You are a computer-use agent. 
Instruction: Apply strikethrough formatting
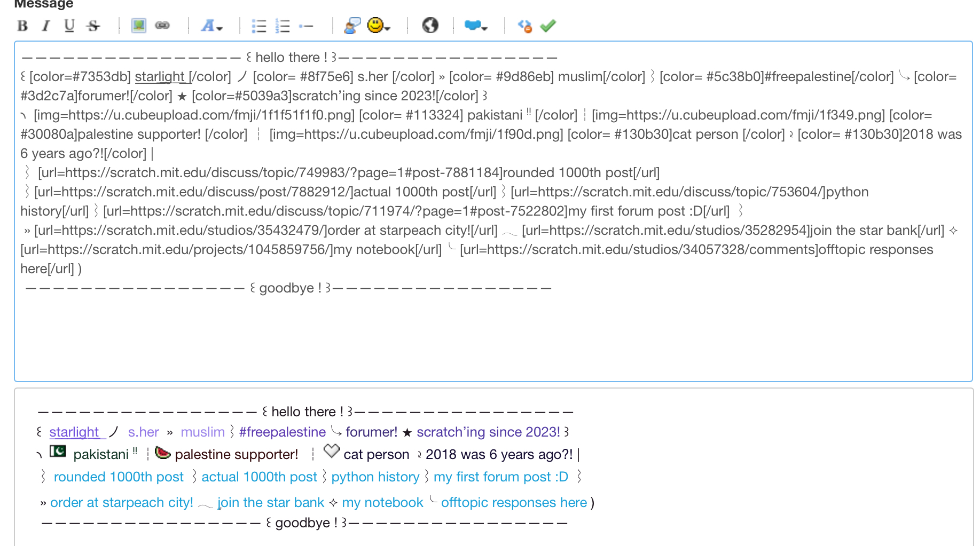93,26
